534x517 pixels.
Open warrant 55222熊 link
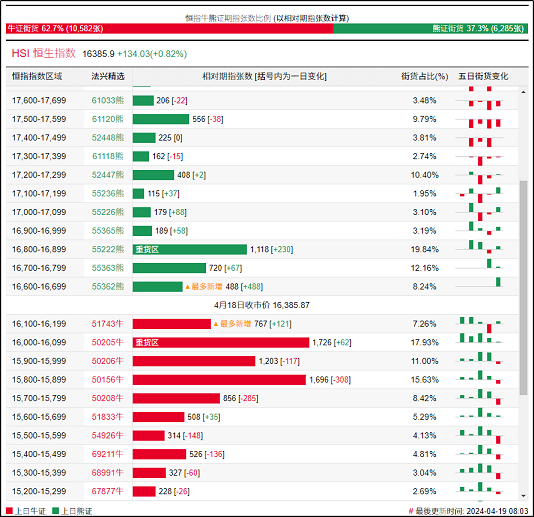click(108, 249)
